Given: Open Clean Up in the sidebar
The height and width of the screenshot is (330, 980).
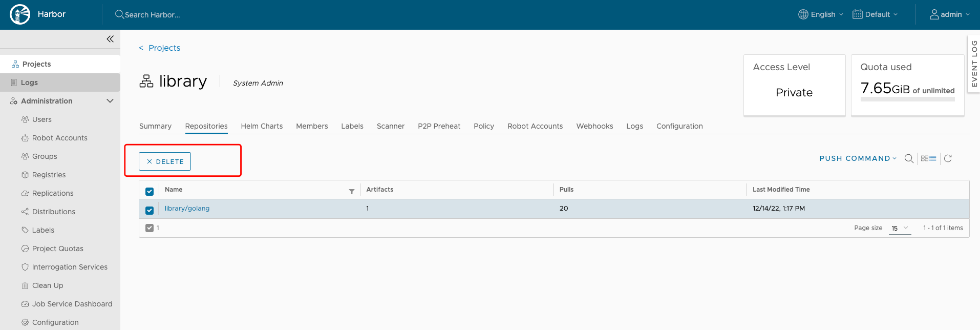Looking at the screenshot, I should click(x=48, y=285).
